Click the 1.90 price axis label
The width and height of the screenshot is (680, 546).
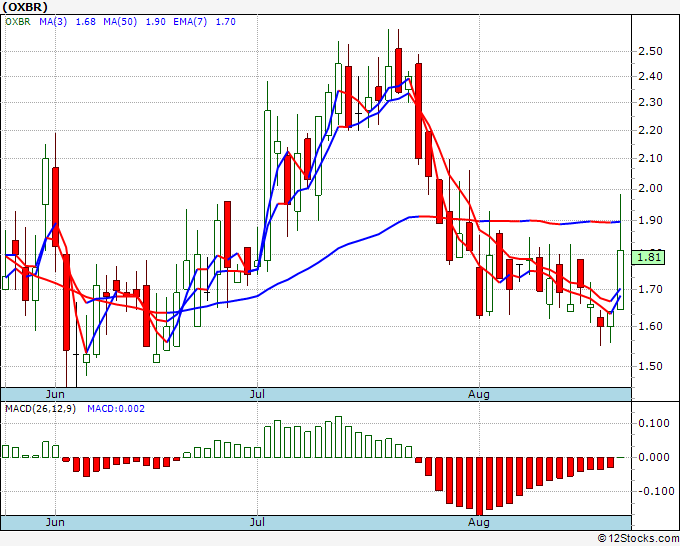(x=651, y=220)
